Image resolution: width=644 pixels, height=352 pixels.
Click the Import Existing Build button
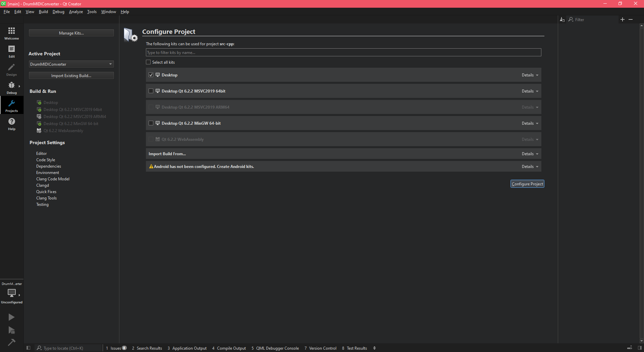(71, 75)
